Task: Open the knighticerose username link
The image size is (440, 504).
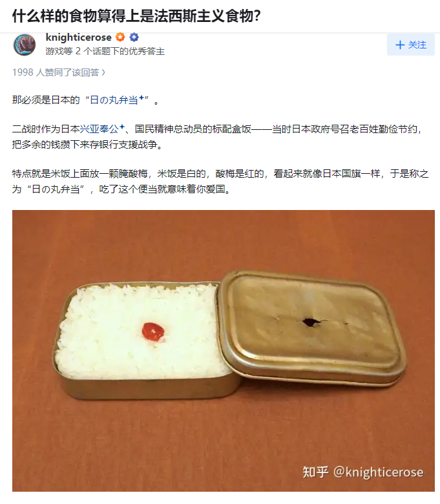Action: (x=78, y=37)
